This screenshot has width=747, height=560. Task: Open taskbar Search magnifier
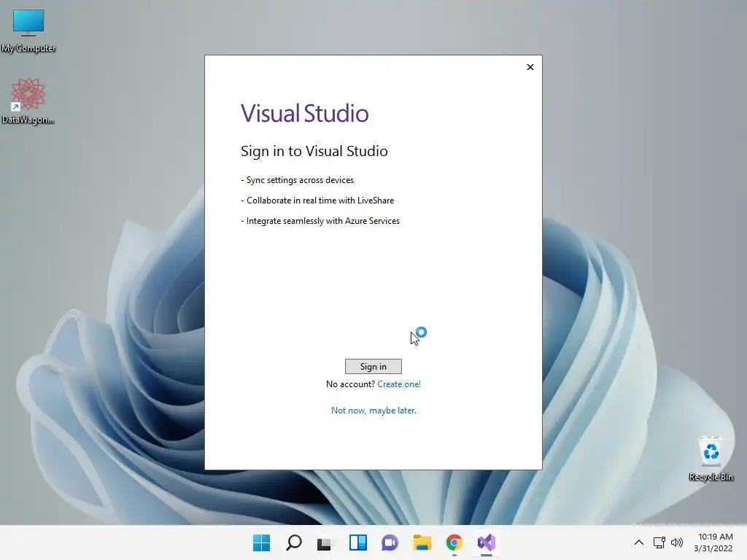pos(293,542)
